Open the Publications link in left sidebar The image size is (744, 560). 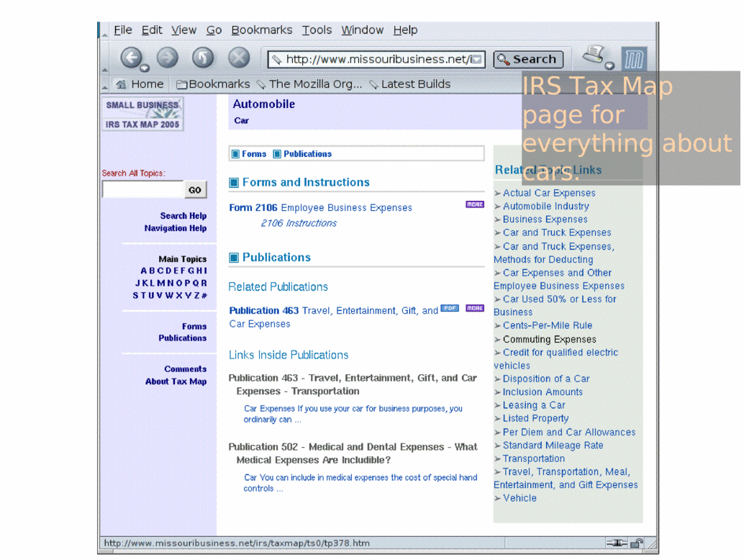point(183,338)
